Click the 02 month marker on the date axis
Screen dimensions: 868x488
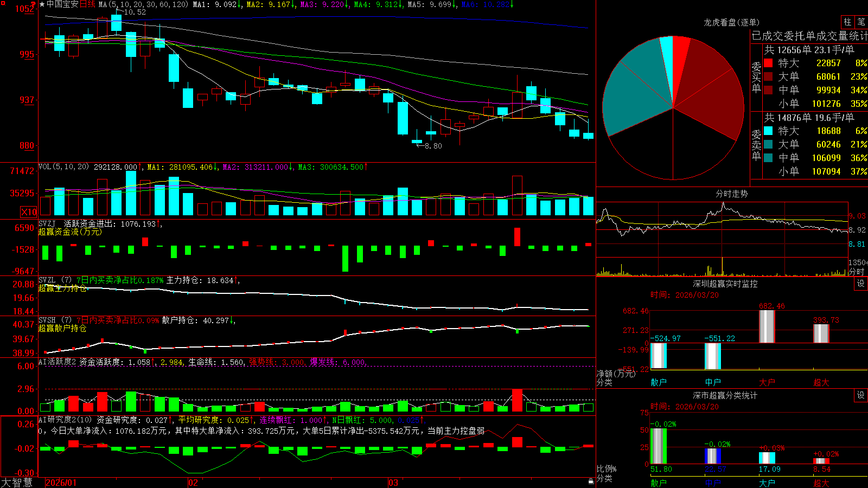193,483
